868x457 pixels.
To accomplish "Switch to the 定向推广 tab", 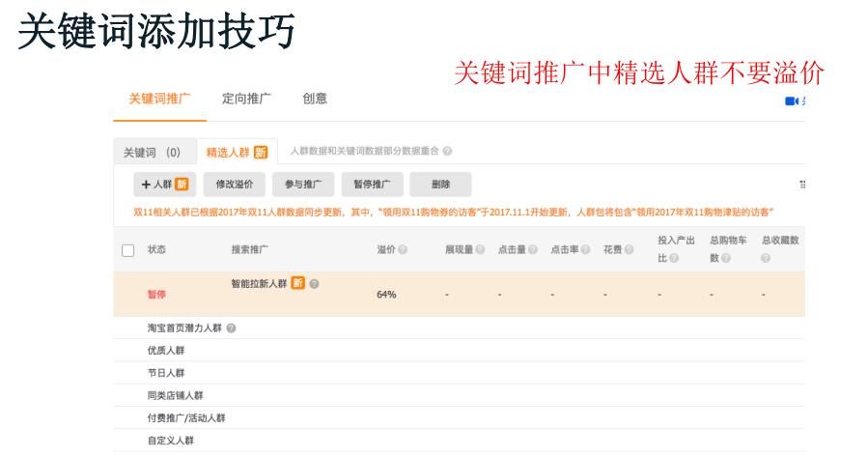I will (246, 99).
